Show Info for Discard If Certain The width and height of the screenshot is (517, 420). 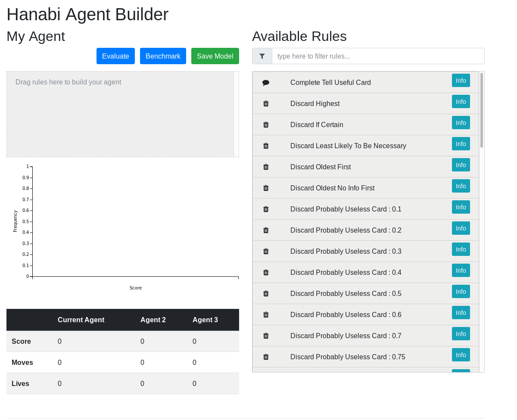click(461, 122)
